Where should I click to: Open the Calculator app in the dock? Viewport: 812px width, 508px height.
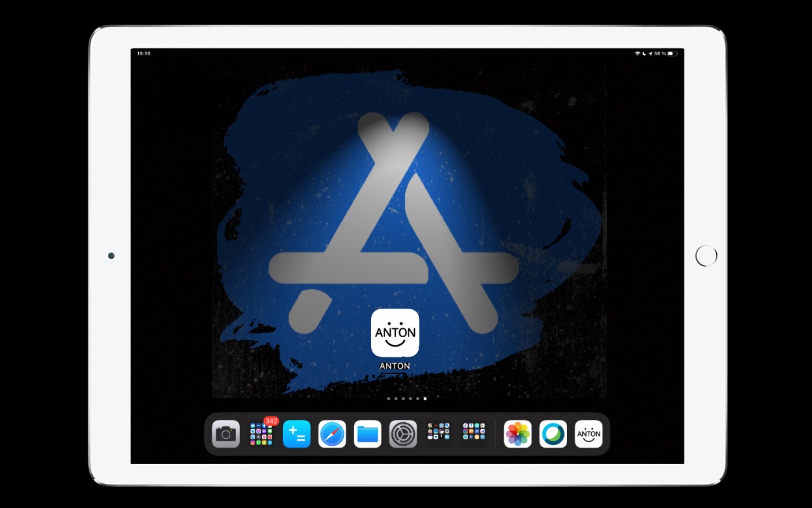tap(297, 434)
